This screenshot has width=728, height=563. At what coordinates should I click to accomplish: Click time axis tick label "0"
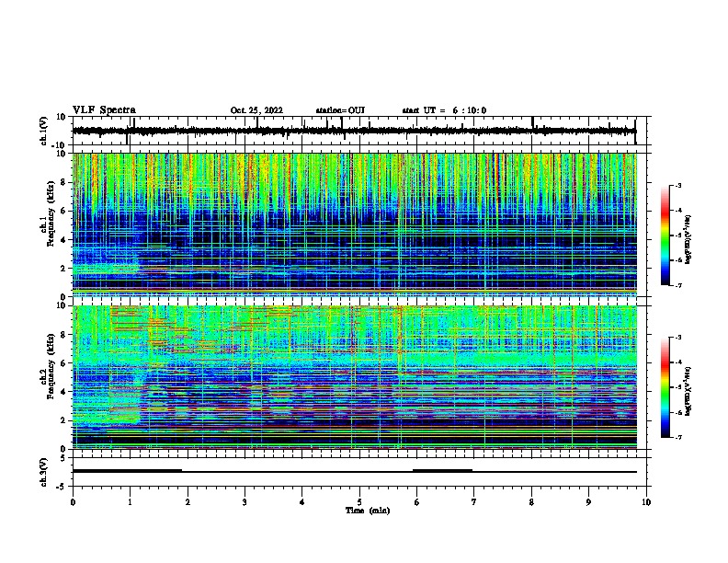coord(73,502)
